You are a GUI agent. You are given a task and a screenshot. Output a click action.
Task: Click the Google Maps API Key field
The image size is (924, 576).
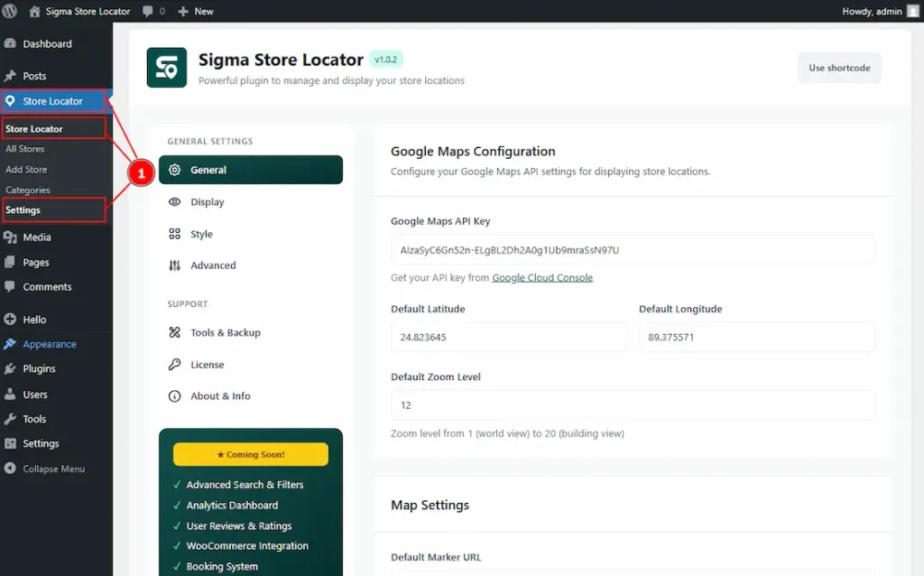(633, 250)
